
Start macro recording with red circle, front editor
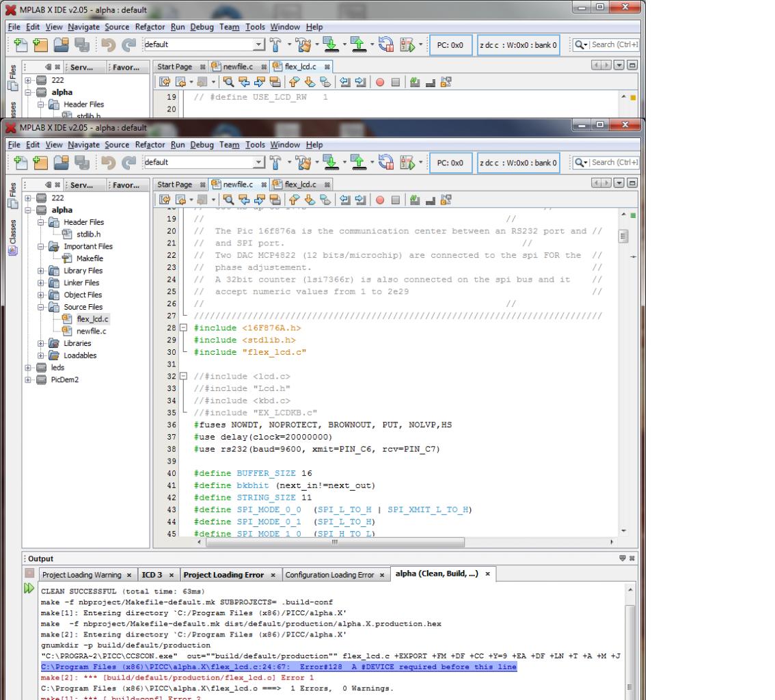[x=380, y=200]
